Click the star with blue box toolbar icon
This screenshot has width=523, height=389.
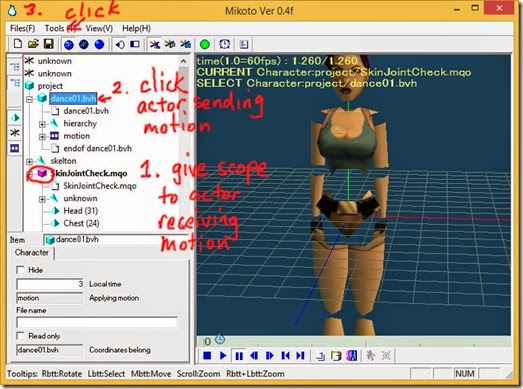tap(186, 44)
